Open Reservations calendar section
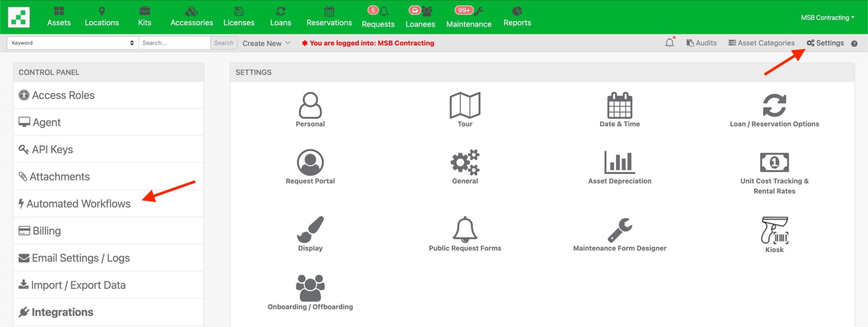This screenshot has width=868, height=327. pyautogui.click(x=329, y=17)
